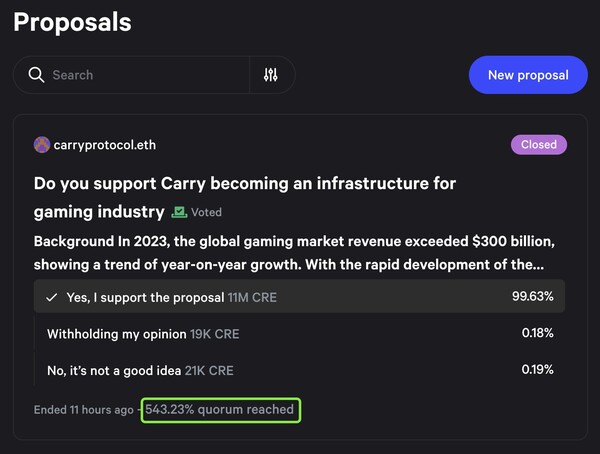Click the magnifying glass search icon
The height and width of the screenshot is (454, 600).
36,75
